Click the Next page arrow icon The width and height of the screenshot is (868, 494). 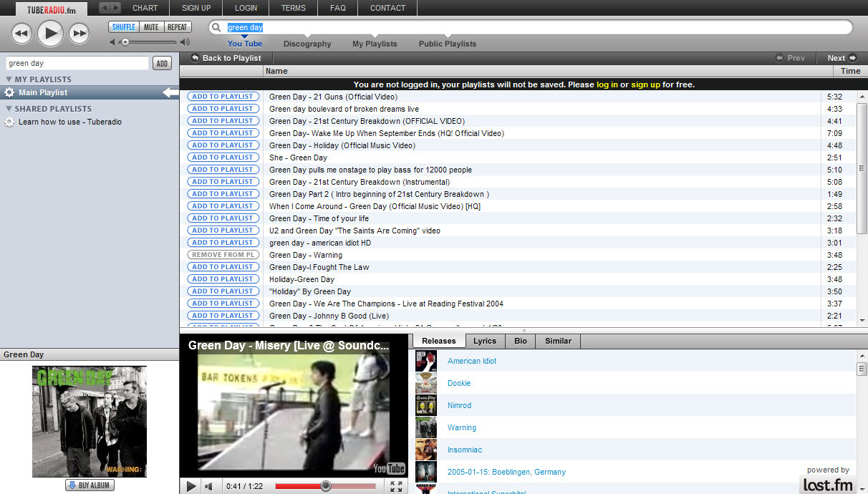(x=852, y=58)
